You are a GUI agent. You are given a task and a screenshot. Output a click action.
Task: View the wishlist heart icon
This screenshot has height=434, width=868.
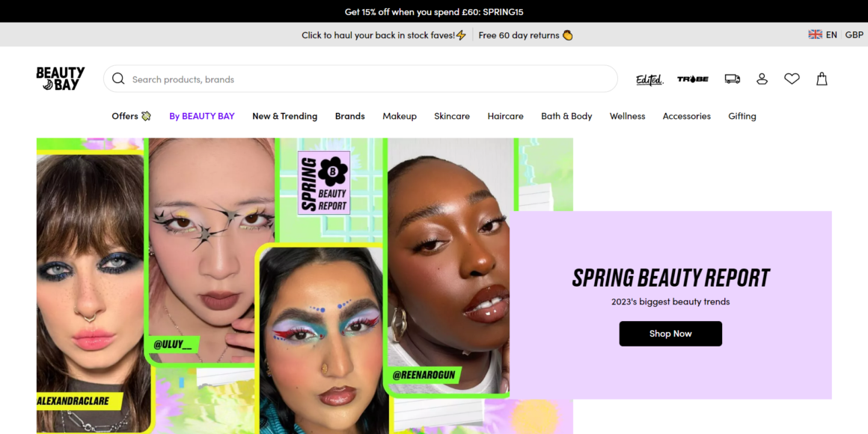792,79
